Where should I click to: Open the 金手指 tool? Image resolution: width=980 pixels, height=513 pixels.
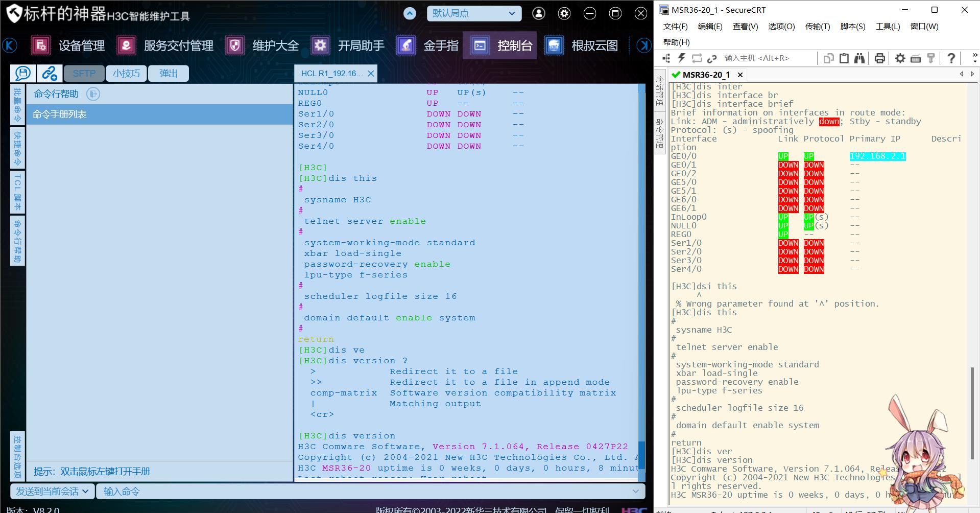tap(428, 45)
